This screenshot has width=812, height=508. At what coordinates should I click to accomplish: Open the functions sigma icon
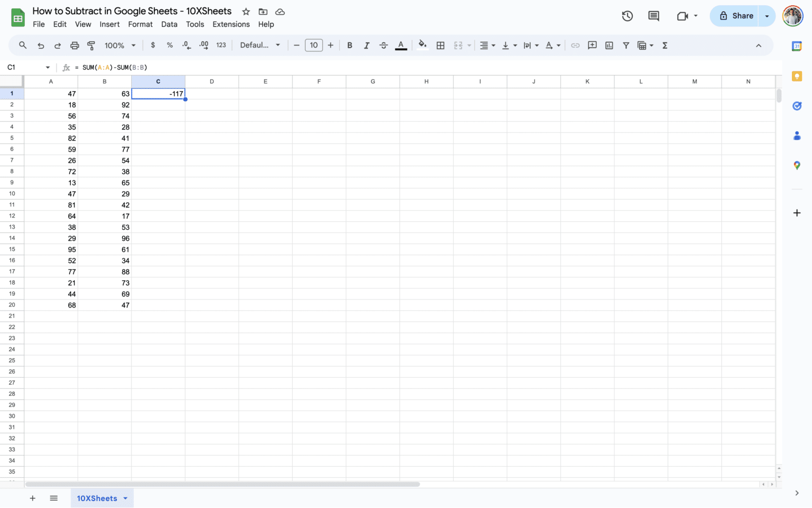click(665, 46)
